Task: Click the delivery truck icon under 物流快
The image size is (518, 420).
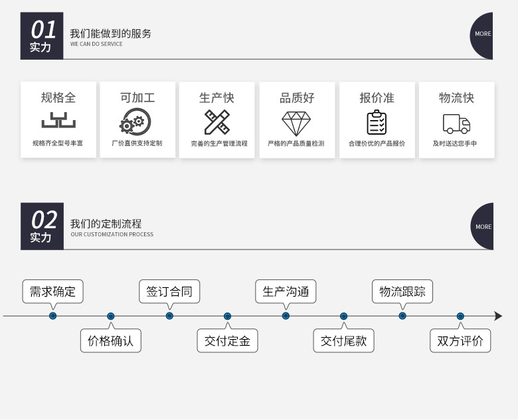Action: pos(456,124)
